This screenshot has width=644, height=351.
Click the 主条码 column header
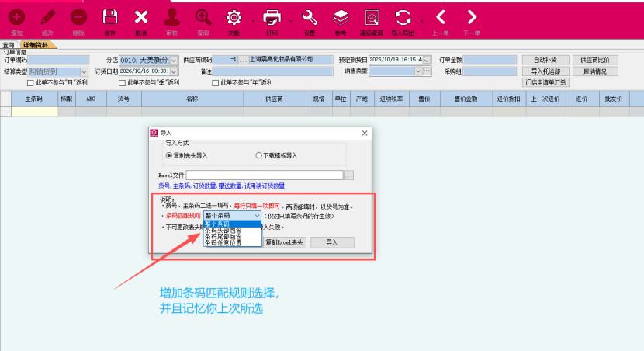click(34, 99)
